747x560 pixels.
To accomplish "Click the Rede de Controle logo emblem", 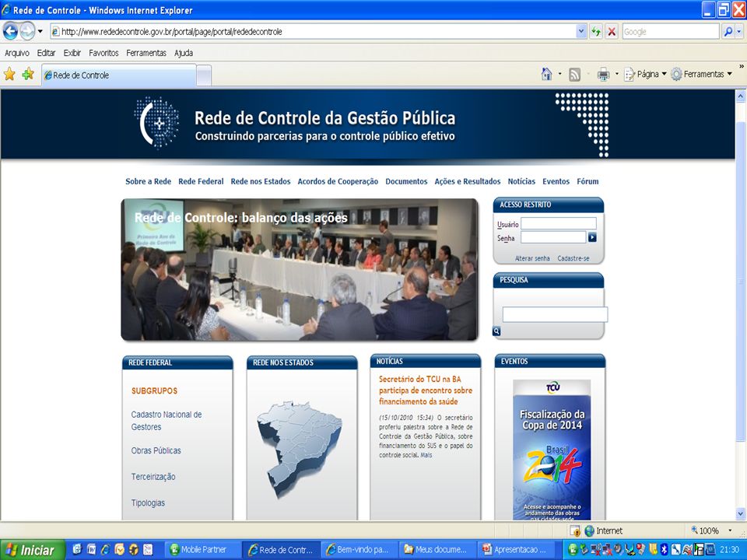I will (x=156, y=122).
